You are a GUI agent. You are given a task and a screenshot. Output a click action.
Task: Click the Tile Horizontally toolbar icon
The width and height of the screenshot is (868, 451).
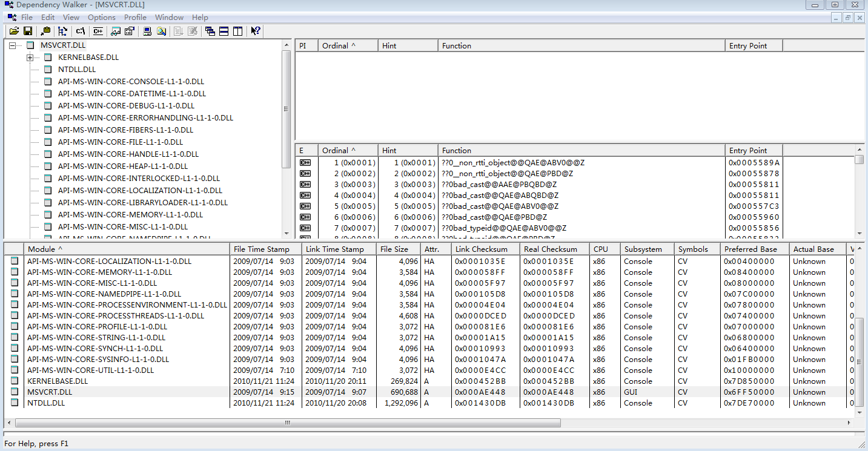224,31
